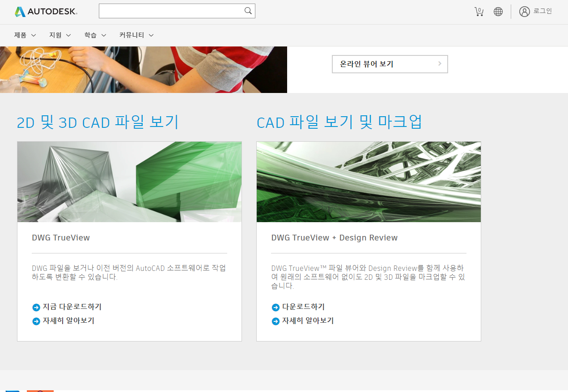Screen dimensions: 568x392
Task: Click the 로그인 sign-in link
Action: click(x=543, y=11)
